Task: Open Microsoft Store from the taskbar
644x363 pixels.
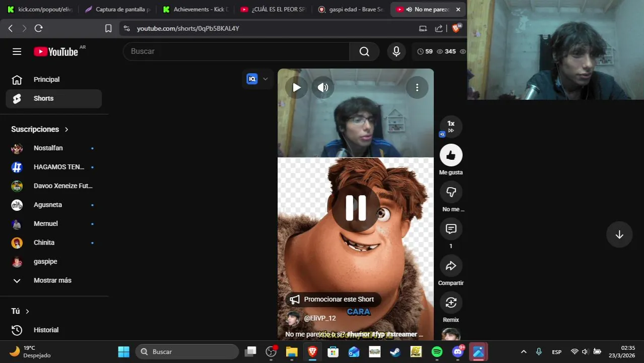Action: (333, 351)
